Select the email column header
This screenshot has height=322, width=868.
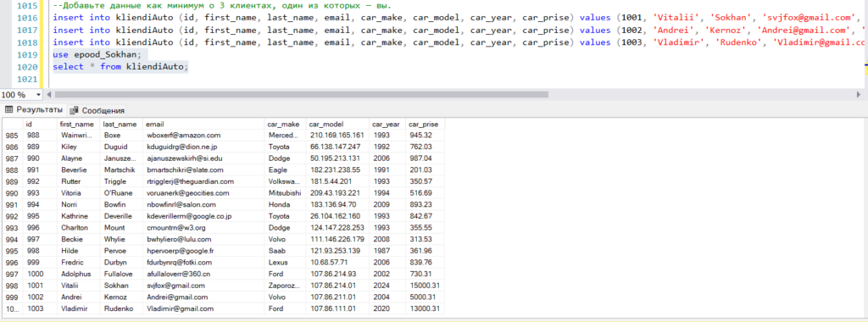coord(203,124)
